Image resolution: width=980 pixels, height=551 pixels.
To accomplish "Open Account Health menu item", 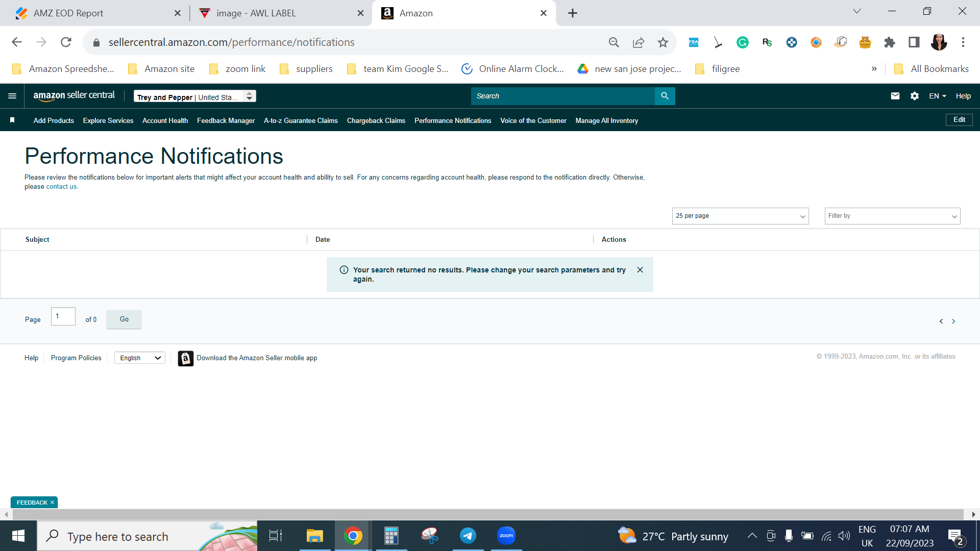I will (x=165, y=121).
